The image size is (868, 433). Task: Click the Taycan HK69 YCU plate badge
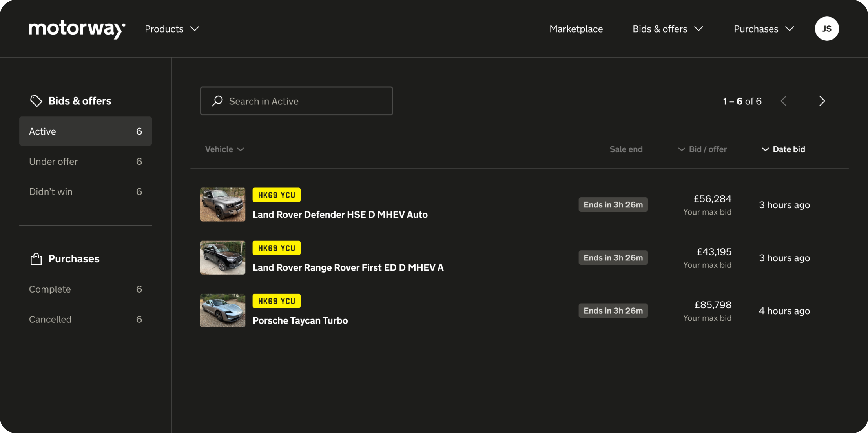point(276,301)
